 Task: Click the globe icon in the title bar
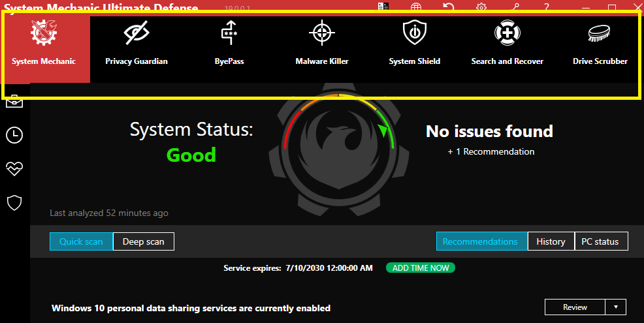point(416,7)
